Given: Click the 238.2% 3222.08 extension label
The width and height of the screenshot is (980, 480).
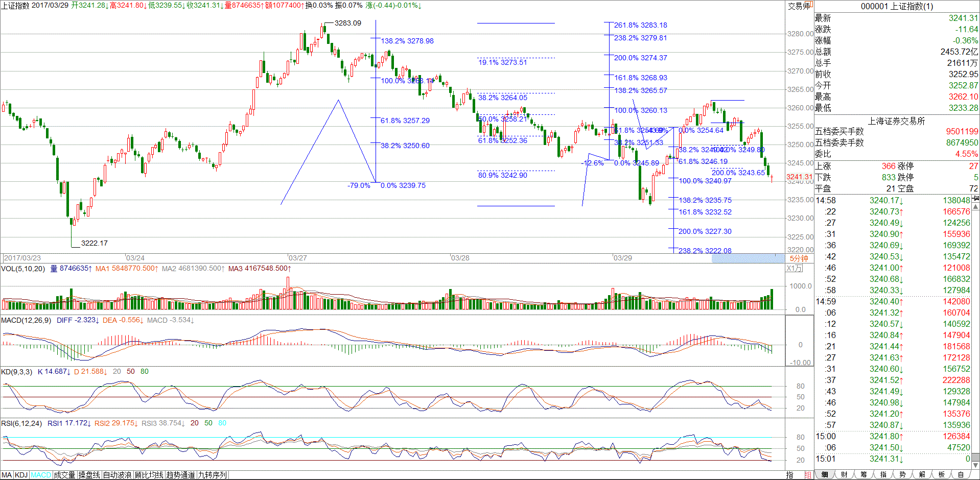Looking at the screenshot, I should coord(705,251).
